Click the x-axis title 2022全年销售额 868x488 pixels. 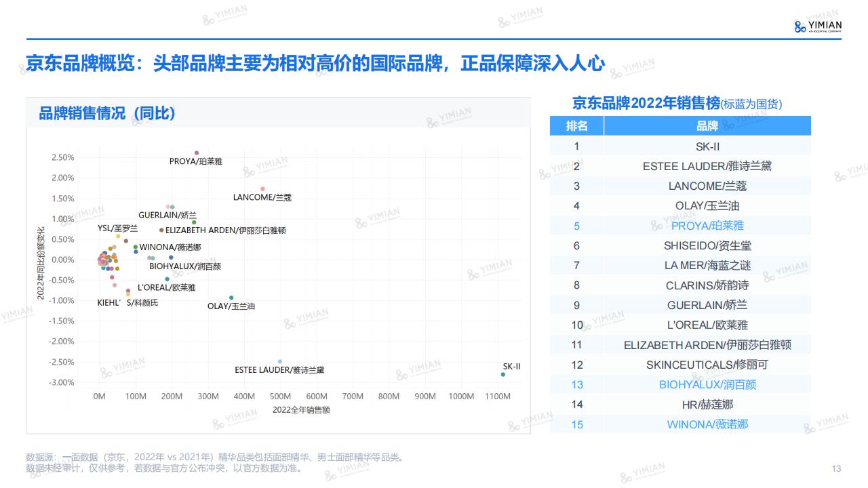[301, 410]
